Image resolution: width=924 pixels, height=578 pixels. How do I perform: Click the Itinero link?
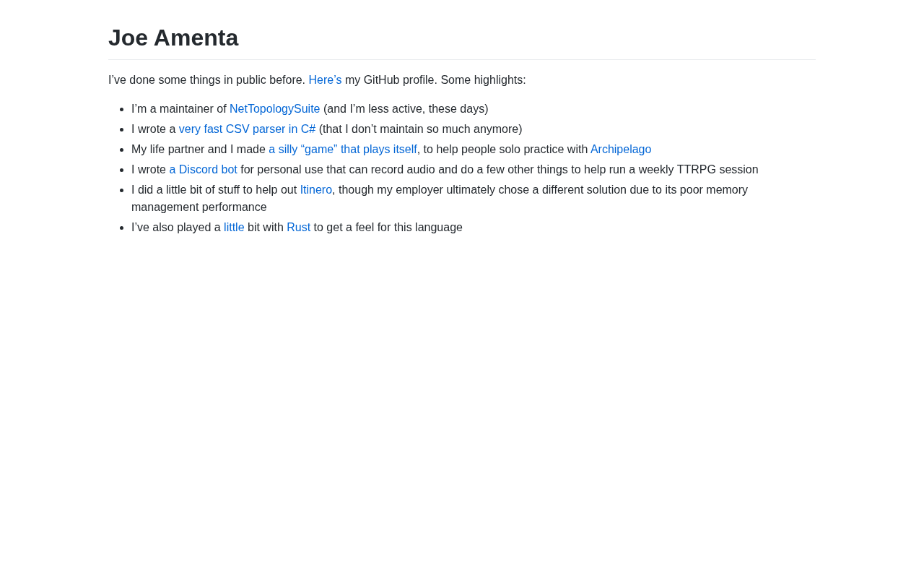click(x=316, y=190)
